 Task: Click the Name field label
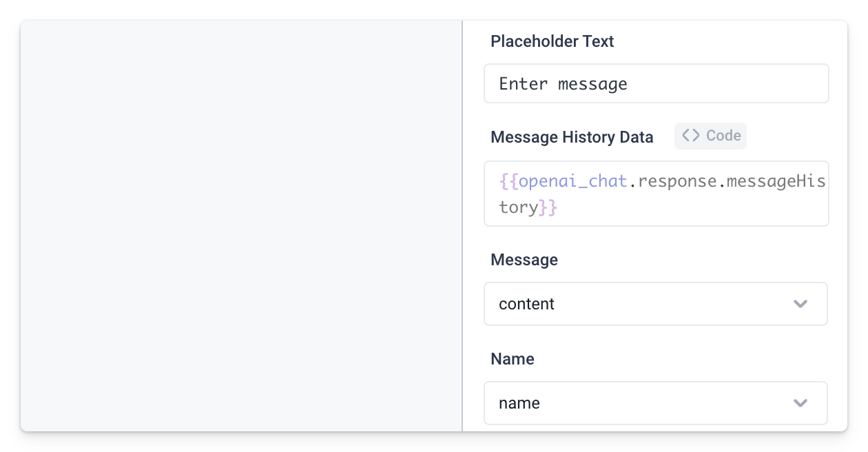click(x=512, y=359)
